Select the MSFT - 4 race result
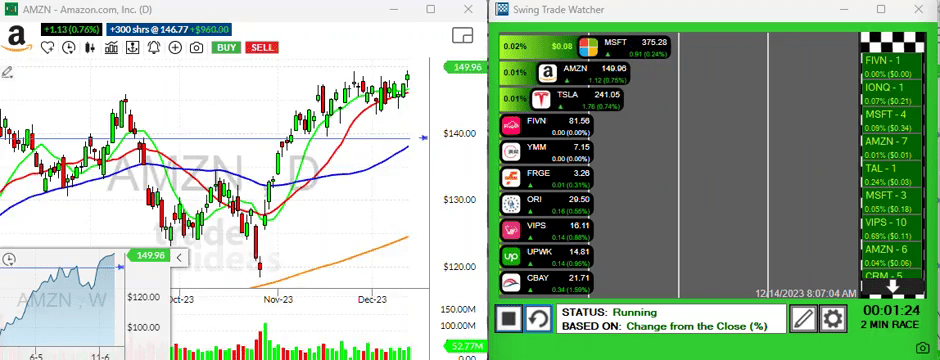 coord(892,119)
